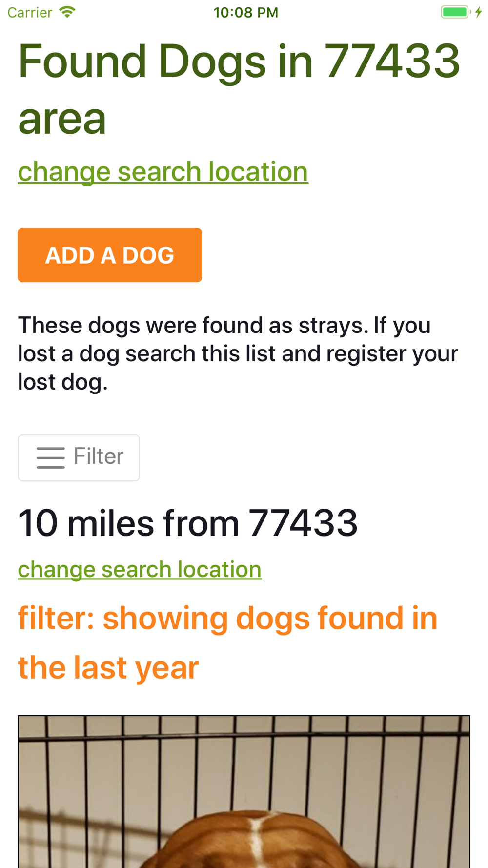Tap the Wi-Fi icon in status bar
The height and width of the screenshot is (868, 488).
(67, 12)
